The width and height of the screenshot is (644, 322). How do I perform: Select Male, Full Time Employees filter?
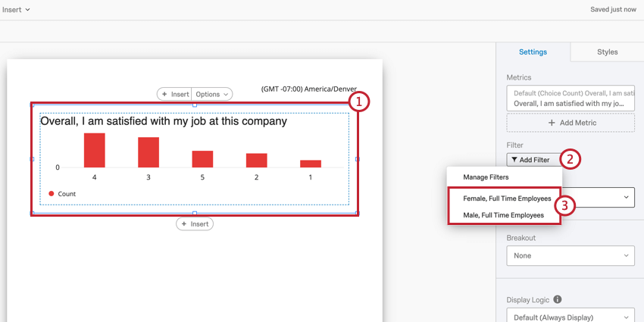(x=504, y=215)
